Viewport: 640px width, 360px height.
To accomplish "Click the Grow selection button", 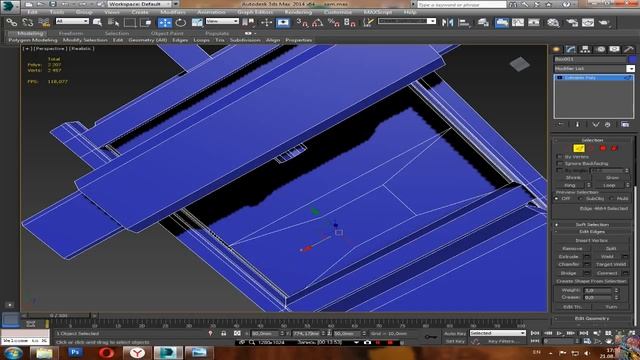I will [612, 178].
